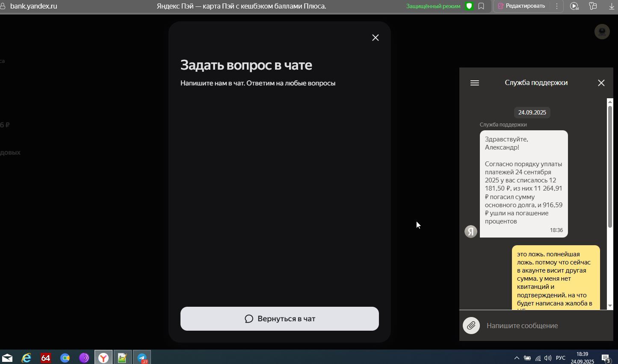Image resolution: width=618 pixels, height=364 pixels.
Task: Click the user profile avatar icon
Action: click(x=602, y=32)
